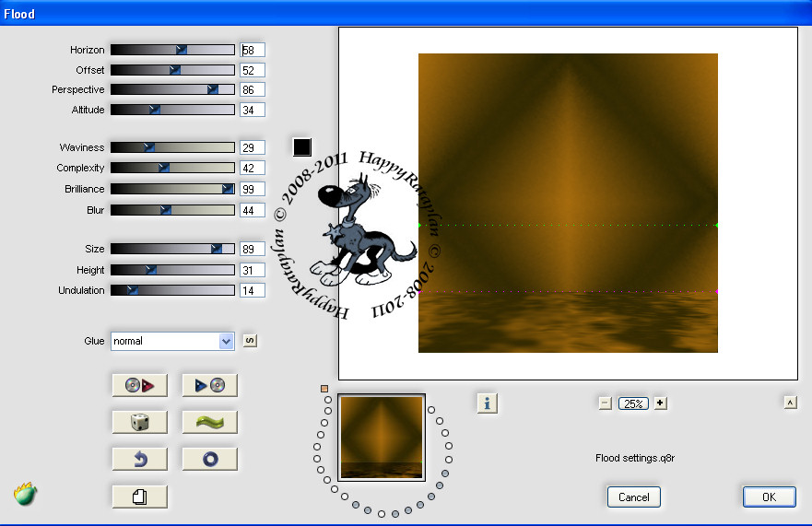Click the blue info 'i' button

click(x=487, y=403)
